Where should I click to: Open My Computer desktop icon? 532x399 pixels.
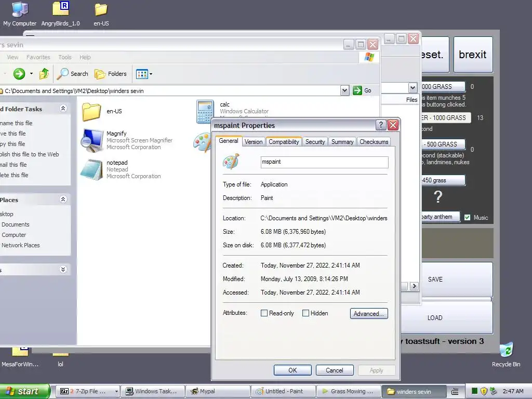(20, 14)
